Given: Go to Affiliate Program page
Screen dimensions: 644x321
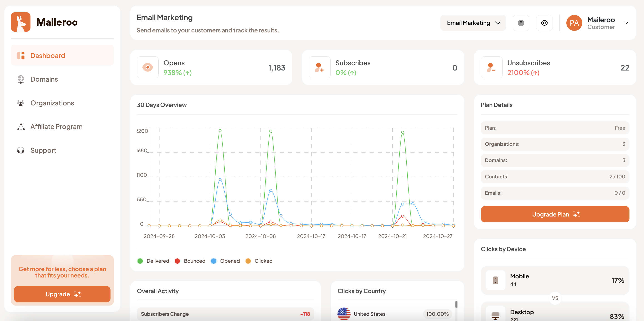Looking at the screenshot, I should 56,127.
